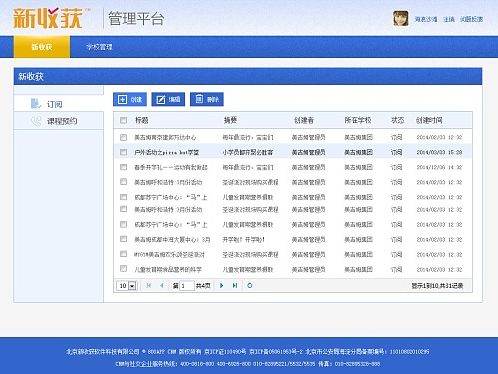Screen dimensions: 498x374
Task: Check the row starting with 春季开学礼
Action: (123, 167)
